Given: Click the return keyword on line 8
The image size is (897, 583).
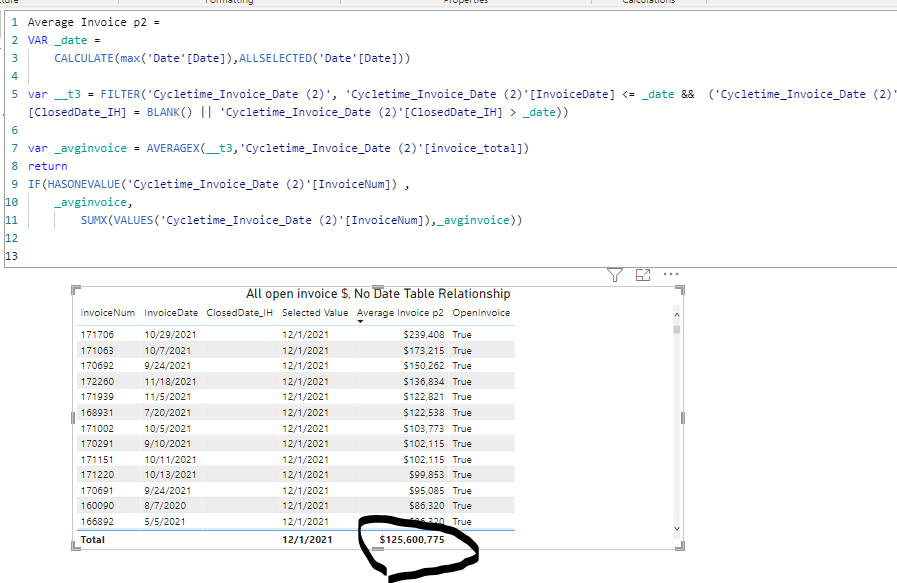Looking at the screenshot, I should pos(47,166).
